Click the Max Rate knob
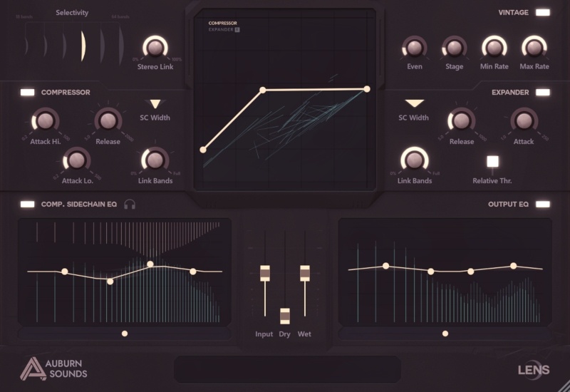Viewport: 570px width, 392px height. (534, 48)
